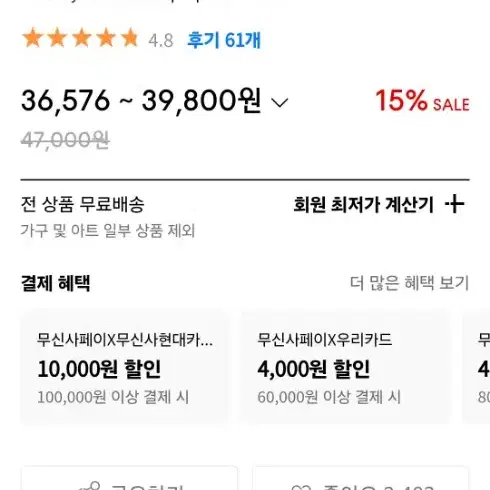Click the third orange rating star
The width and height of the screenshot is (490, 490).
coord(82,38)
